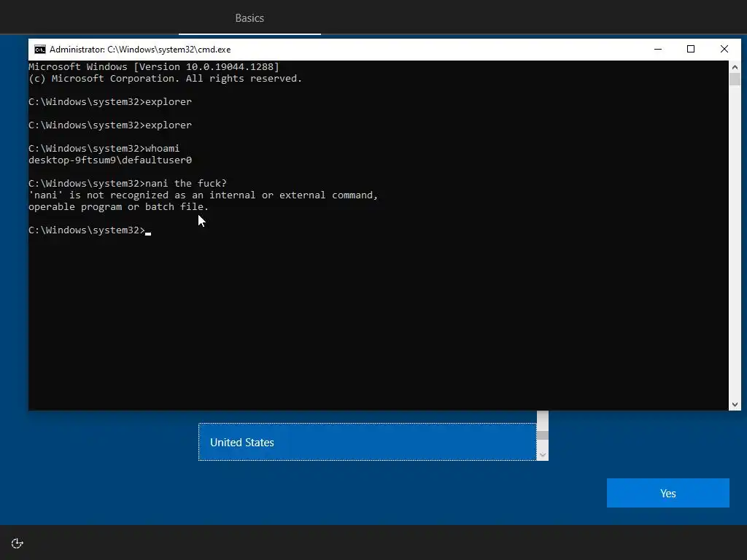The width and height of the screenshot is (747, 560).
Task: Click the whoami command line
Action: 104,149
